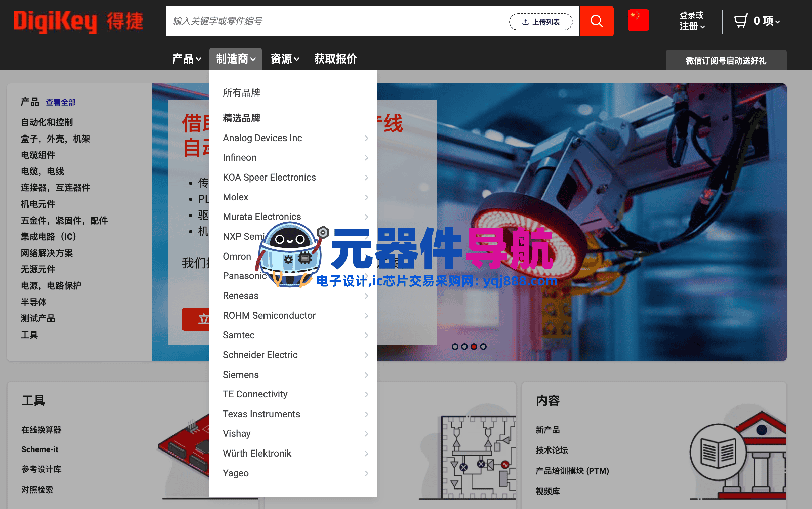Viewport: 812px width, 509px height.
Task: Select the fourth carousel dot indicator
Action: click(483, 346)
